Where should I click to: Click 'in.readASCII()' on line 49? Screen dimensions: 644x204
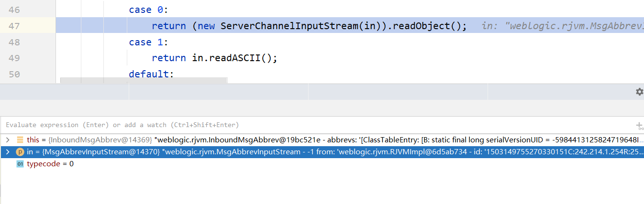click(232, 58)
